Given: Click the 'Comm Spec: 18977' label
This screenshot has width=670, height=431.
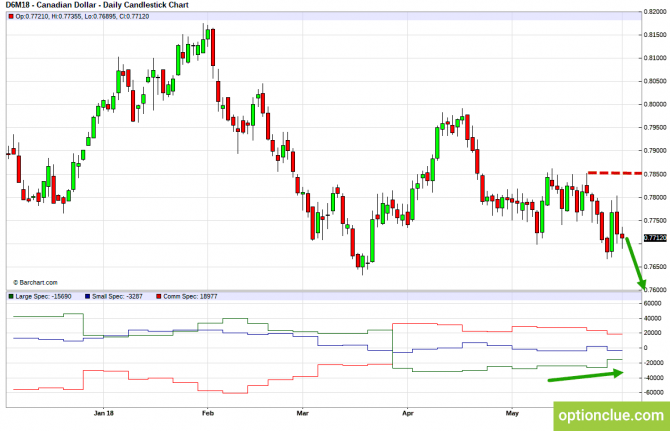Looking at the screenshot, I should pos(190,296).
